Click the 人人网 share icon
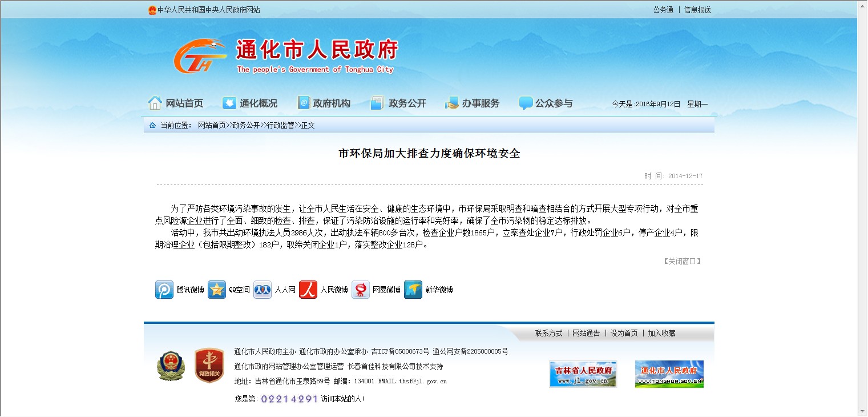The image size is (868, 417). tap(263, 290)
